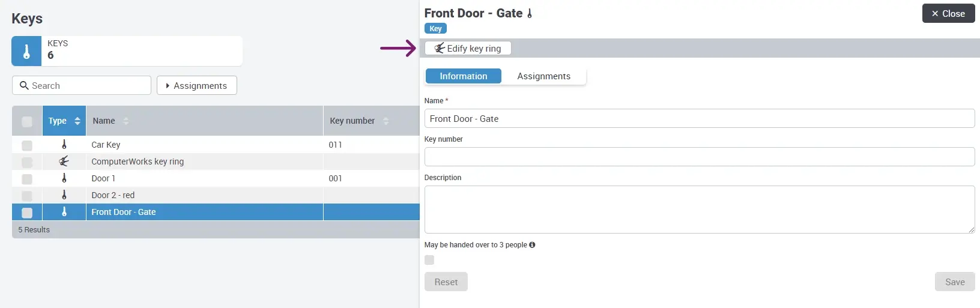The image size is (980, 308).
Task: Open the Information tab
Action: pyautogui.click(x=463, y=76)
